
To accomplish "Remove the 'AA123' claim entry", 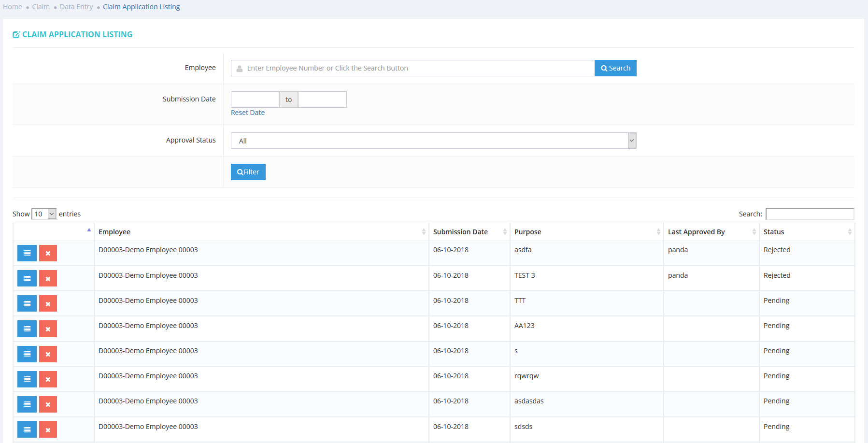I will [x=48, y=329].
